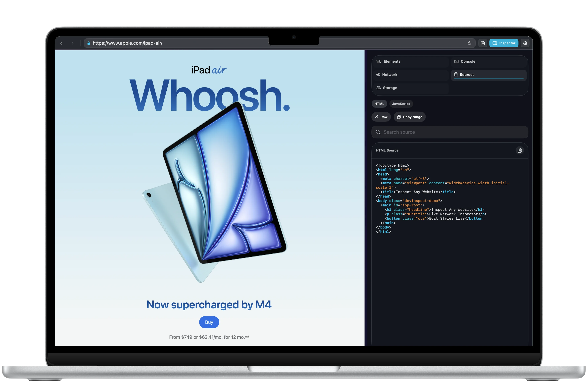Screen dimensions: 588x382
Task: Click the Copy range button
Action: [x=410, y=117]
